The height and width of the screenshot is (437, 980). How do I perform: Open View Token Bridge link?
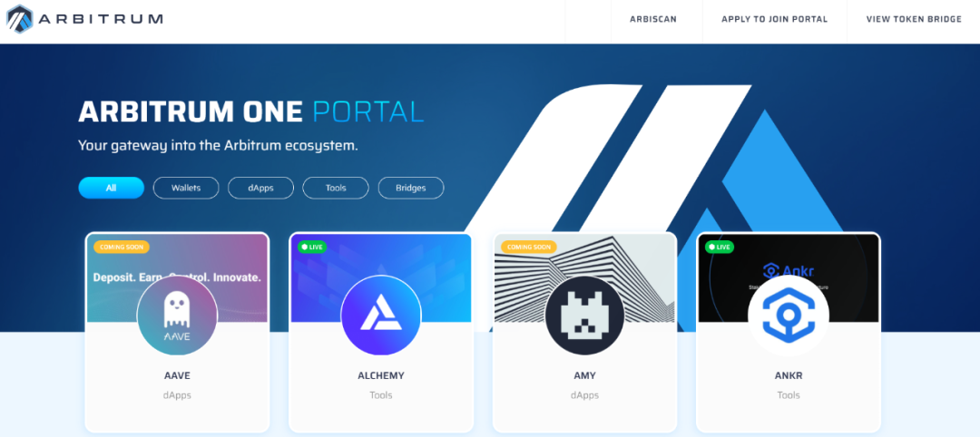tap(914, 19)
